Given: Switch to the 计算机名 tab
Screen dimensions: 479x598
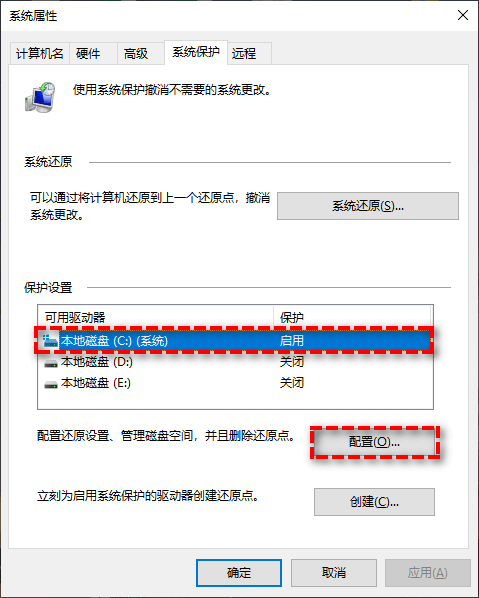Looking at the screenshot, I should [40, 53].
